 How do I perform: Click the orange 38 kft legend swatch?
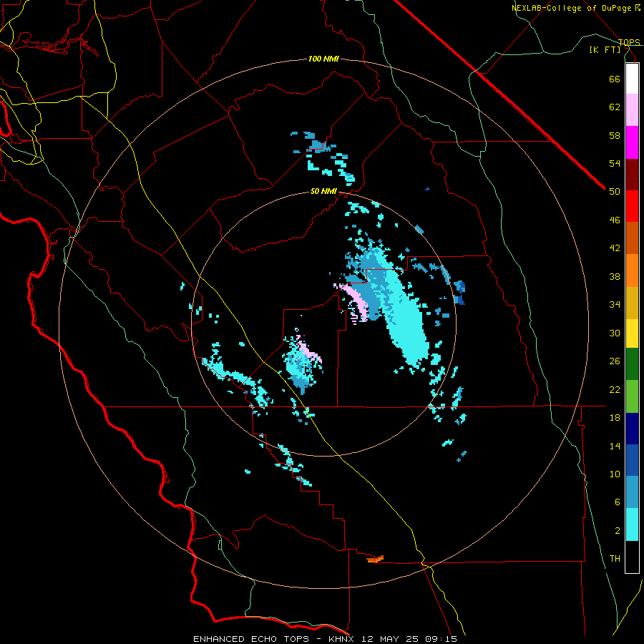pos(632,270)
